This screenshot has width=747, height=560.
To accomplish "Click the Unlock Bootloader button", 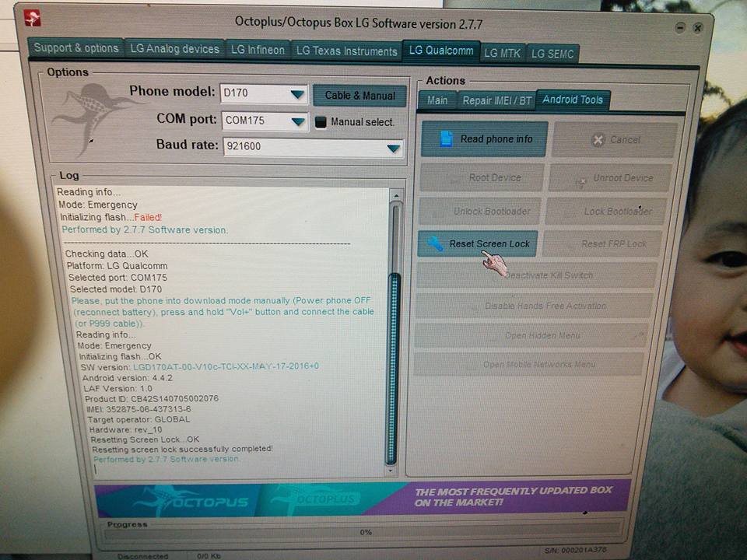I will coord(480,211).
